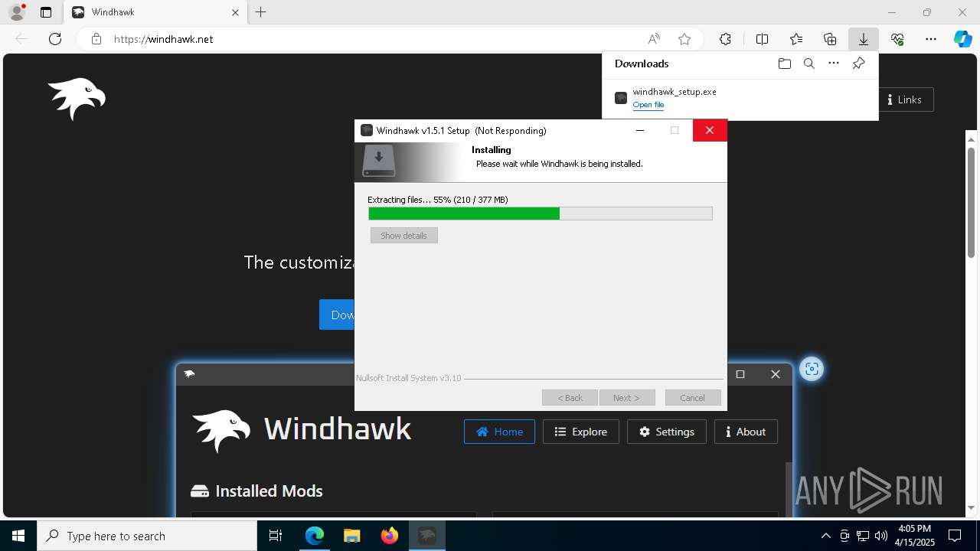Click the taskbar search box
Screen dimensions: 980x551
[147, 536]
